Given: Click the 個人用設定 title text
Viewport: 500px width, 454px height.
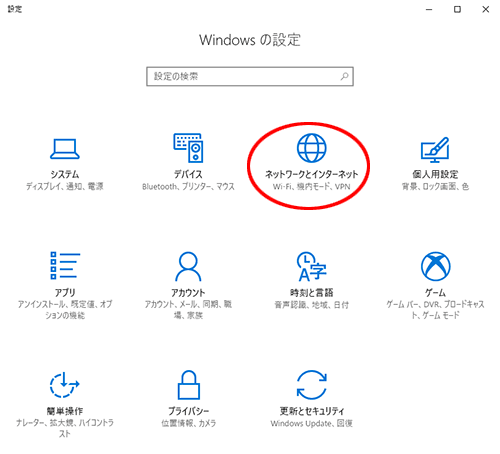Looking at the screenshot, I should coord(435,174).
